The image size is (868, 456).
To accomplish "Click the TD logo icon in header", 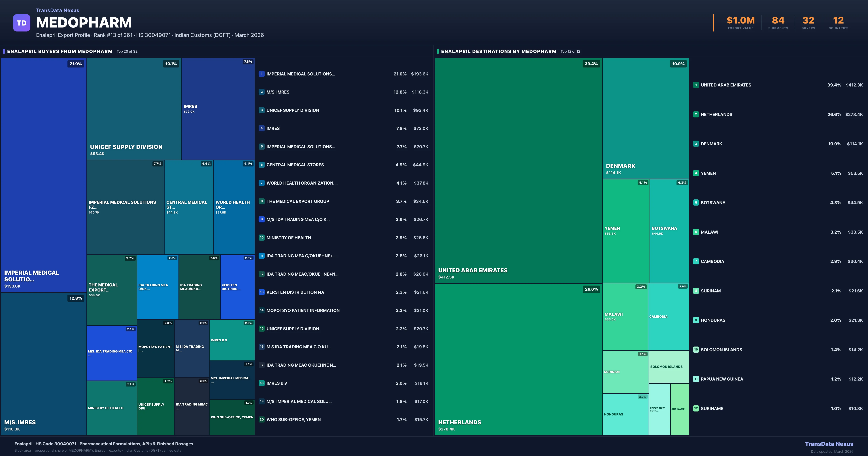I will pyautogui.click(x=21, y=23).
